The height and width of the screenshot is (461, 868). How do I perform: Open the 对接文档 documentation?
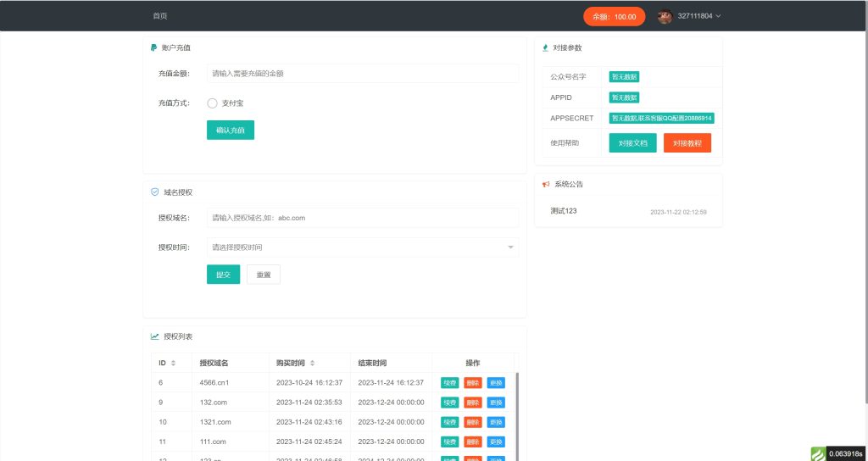pos(632,142)
